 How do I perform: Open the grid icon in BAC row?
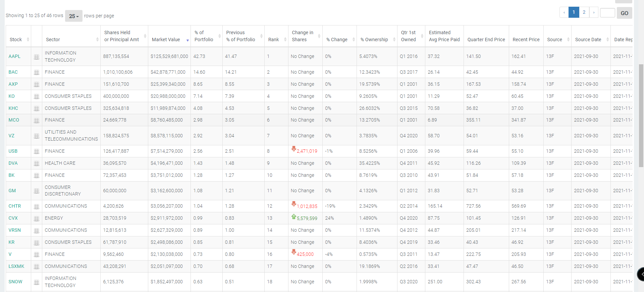tap(37, 72)
